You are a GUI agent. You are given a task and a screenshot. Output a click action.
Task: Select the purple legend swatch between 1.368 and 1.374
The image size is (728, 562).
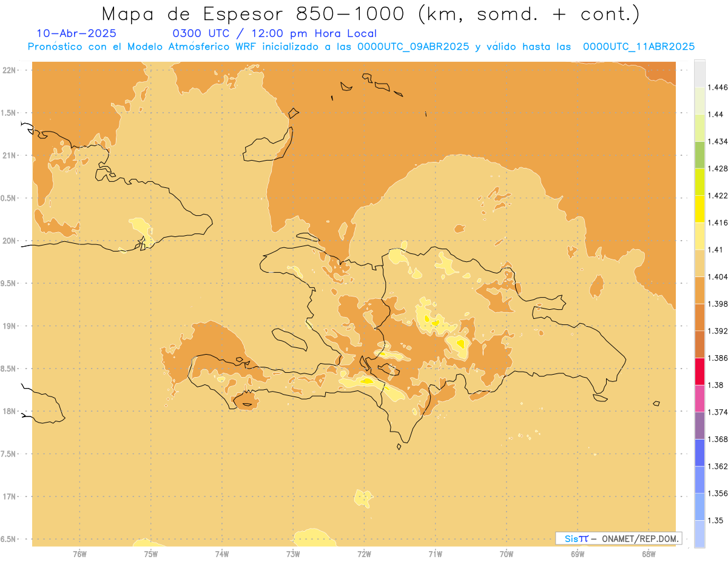click(x=699, y=426)
